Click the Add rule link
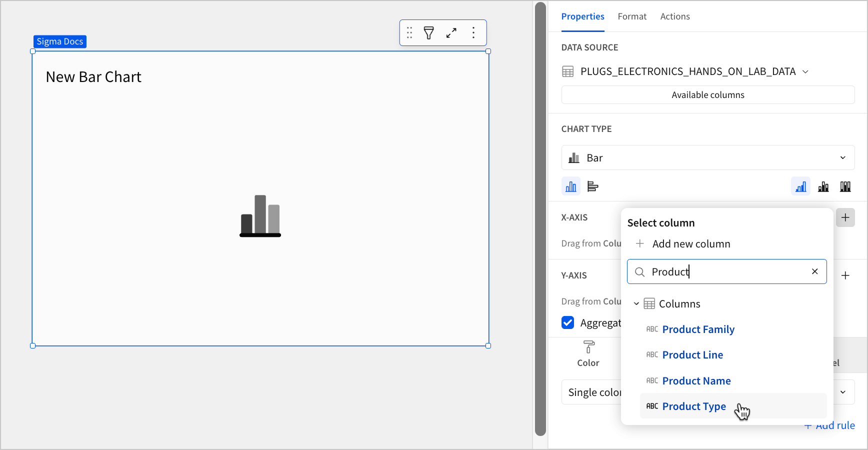 coord(829,425)
